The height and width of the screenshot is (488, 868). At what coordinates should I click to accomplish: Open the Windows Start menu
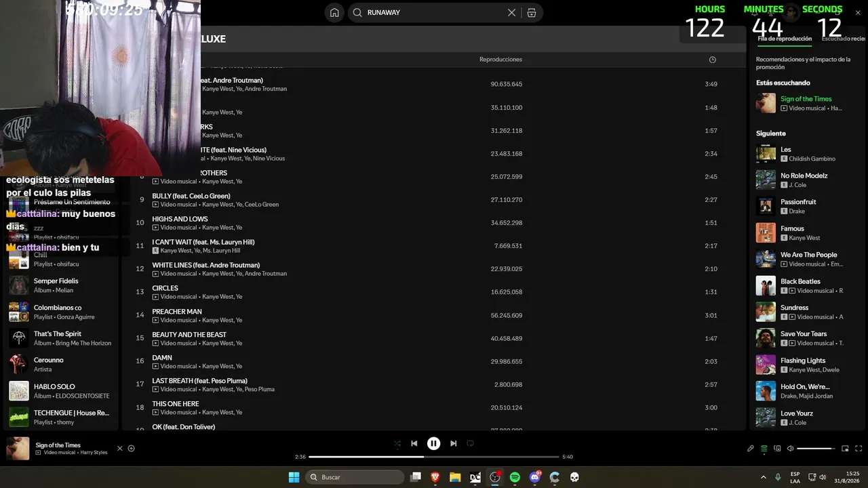pyautogui.click(x=294, y=477)
